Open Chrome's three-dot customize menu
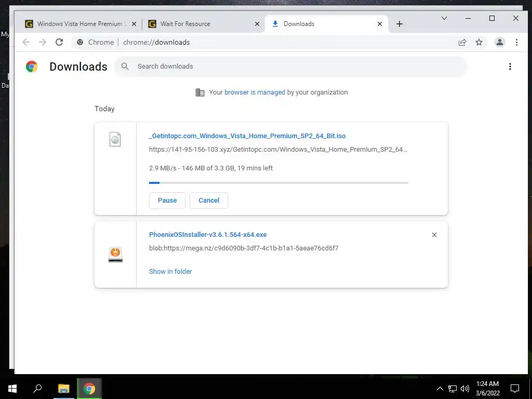Screen dimensions: 532x399 coord(516,43)
